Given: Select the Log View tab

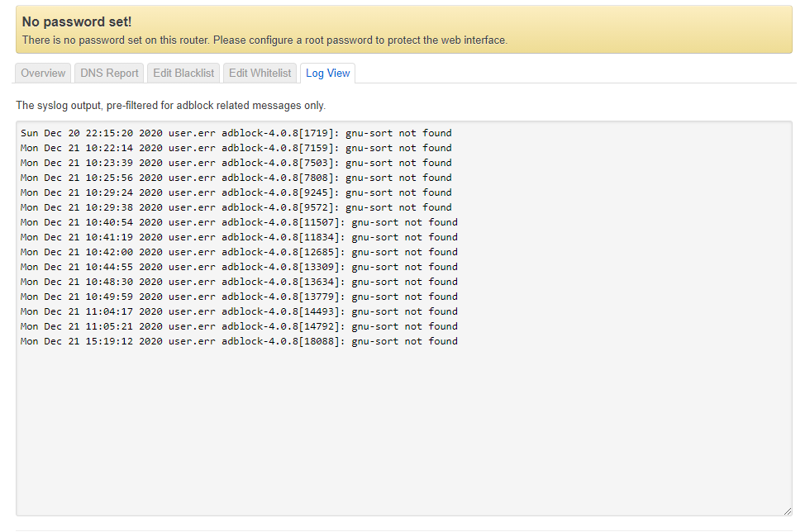Looking at the screenshot, I should [x=327, y=73].
